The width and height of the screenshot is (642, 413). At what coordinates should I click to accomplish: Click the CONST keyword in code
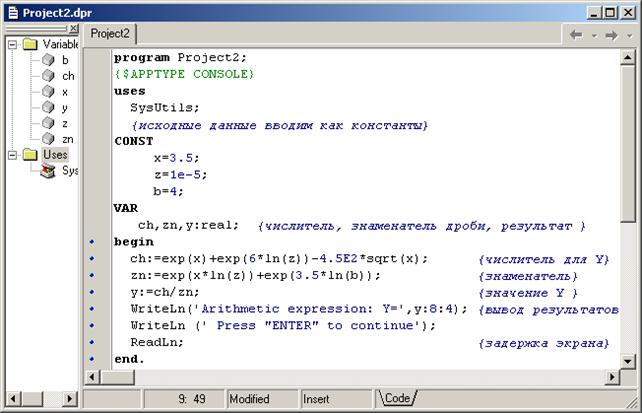tap(134, 141)
